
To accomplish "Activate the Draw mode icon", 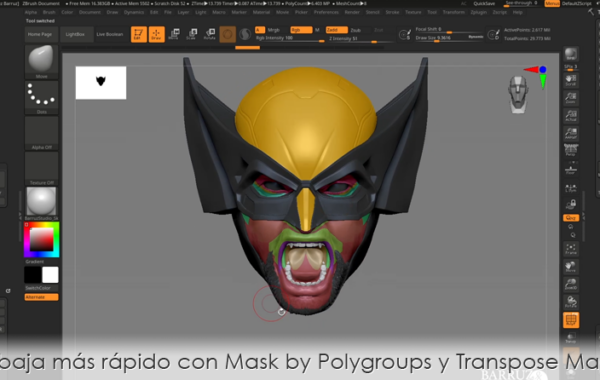I will 157,34.
